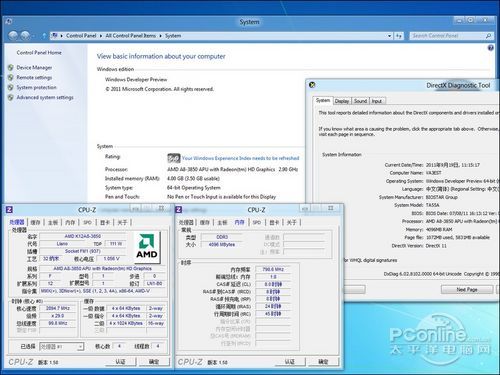The height and width of the screenshot is (375, 500).
Task: Expand the arrow after Control Panel breadcrumb
Action: point(101,36)
